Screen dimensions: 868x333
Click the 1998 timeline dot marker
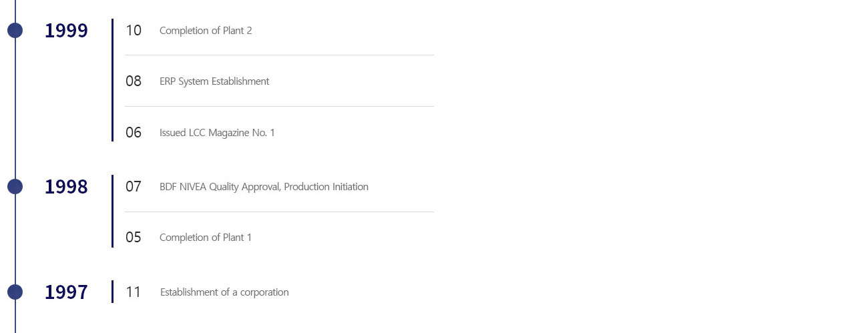[15, 186]
